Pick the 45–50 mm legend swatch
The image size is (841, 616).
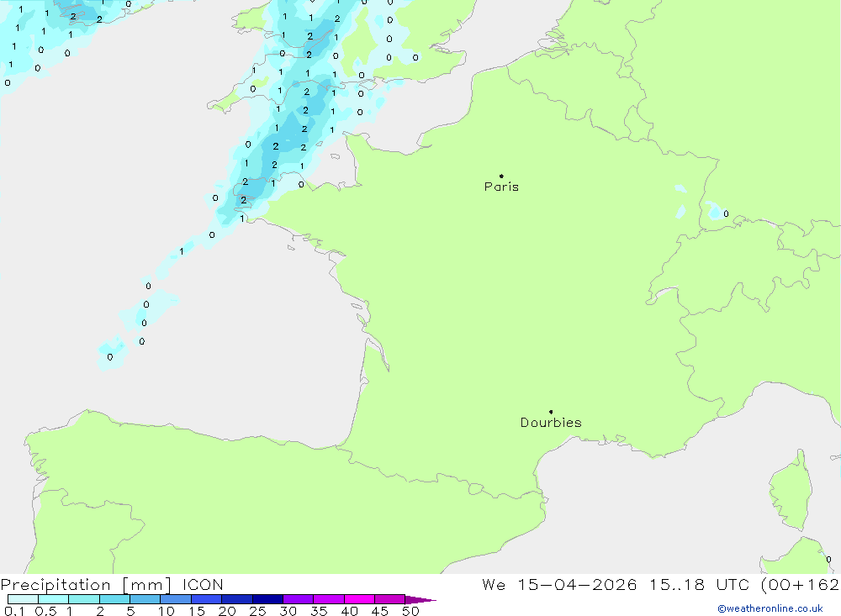pos(390,599)
